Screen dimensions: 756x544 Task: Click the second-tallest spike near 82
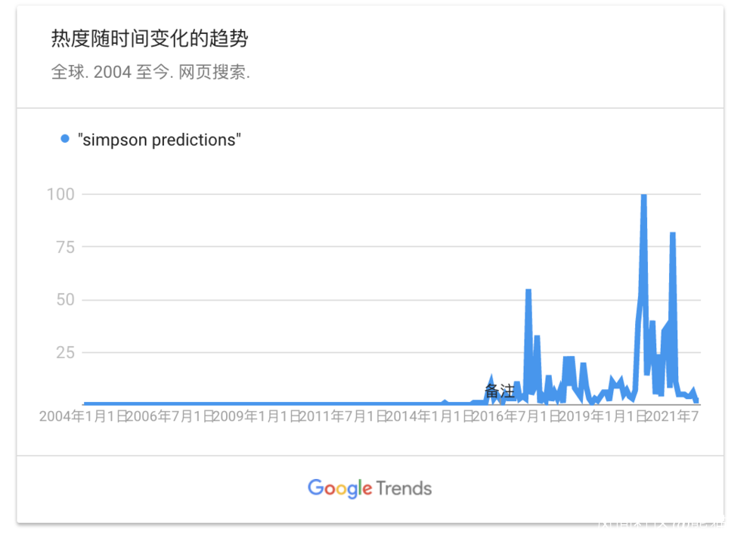tap(672, 234)
